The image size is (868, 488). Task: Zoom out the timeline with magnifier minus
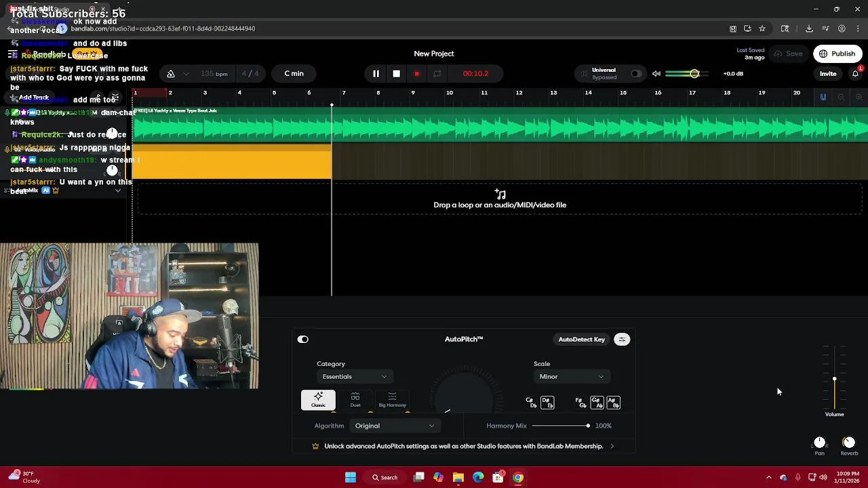pyautogui.click(x=841, y=97)
